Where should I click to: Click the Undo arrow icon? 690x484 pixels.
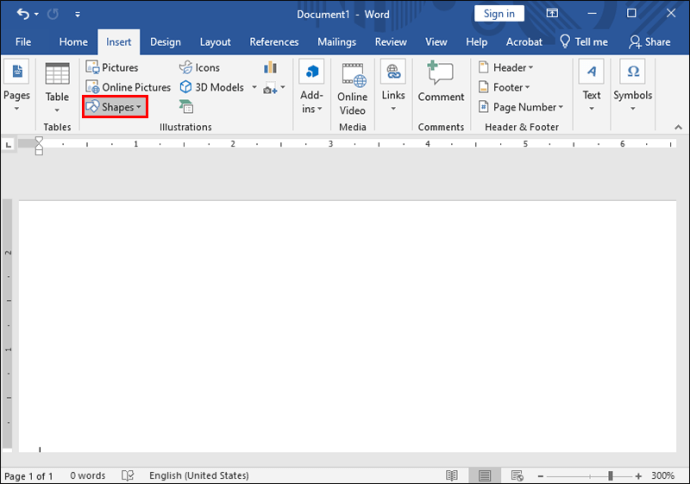tap(23, 14)
